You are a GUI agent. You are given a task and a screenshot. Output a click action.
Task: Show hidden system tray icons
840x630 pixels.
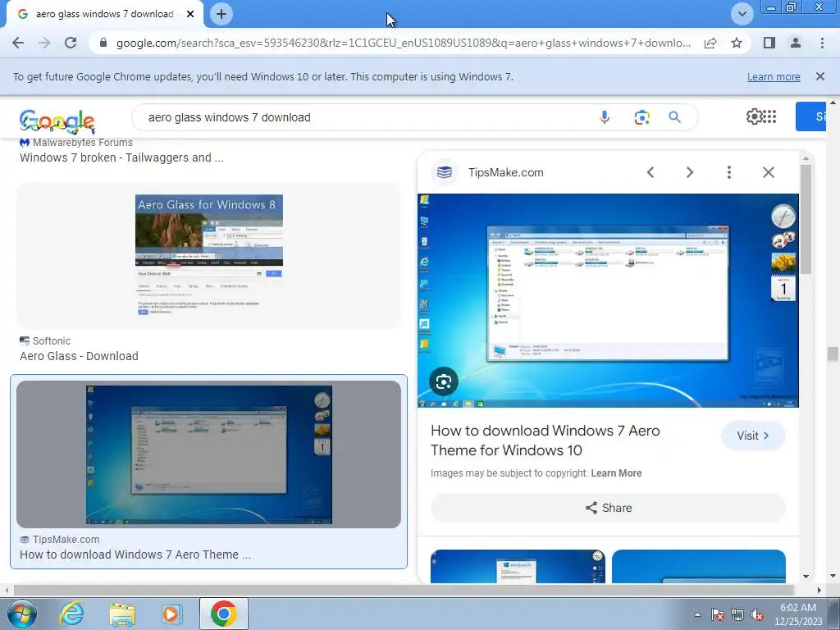point(697,614)
